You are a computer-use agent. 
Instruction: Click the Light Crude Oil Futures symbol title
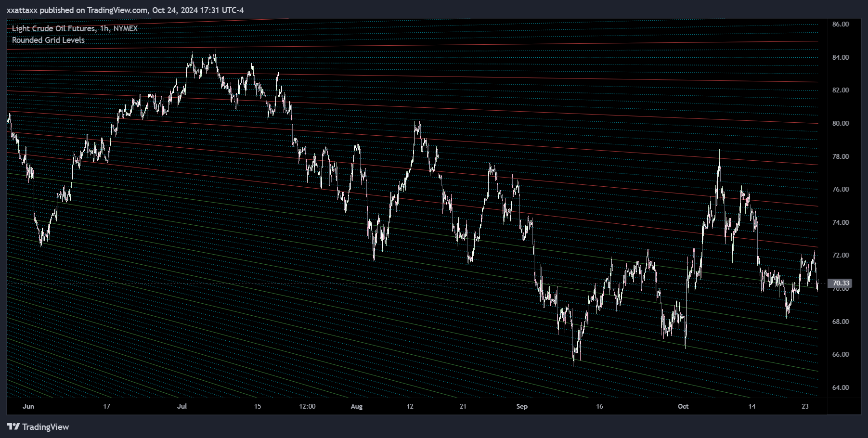click(75, 28)
